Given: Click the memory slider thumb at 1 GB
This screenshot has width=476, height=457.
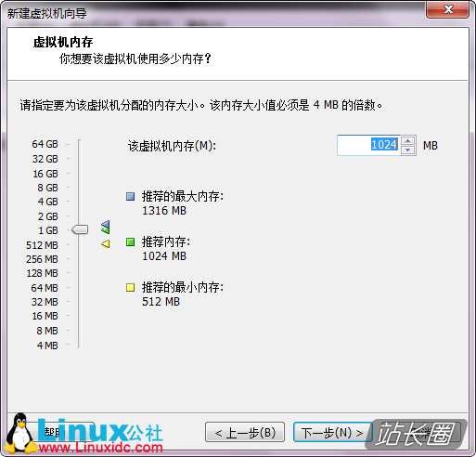Looking at the screenshot, I should [x=80, y=229].
